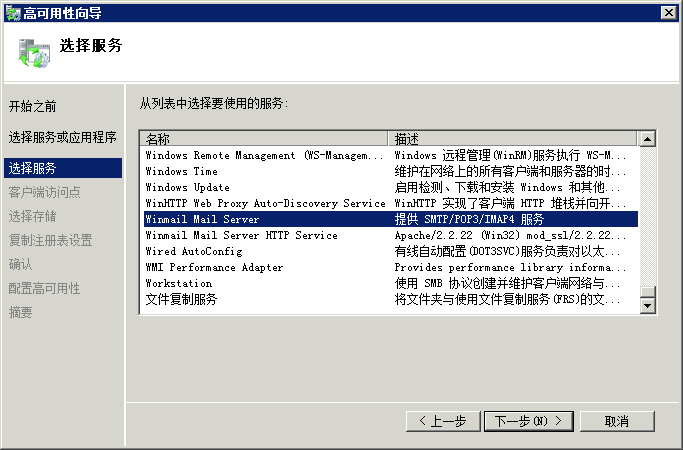Click the 描述 column header

512,139
